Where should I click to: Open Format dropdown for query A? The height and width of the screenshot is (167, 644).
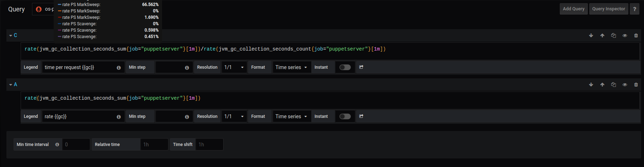pyautogui.click(x=292, y=116)
